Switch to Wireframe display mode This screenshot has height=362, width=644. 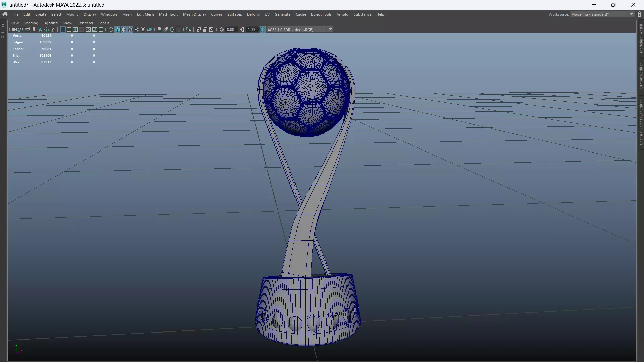tap(111, 29)
